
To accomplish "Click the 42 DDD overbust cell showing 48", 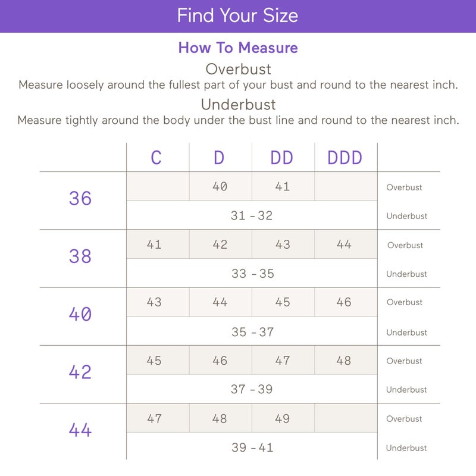I will point(346,361).
